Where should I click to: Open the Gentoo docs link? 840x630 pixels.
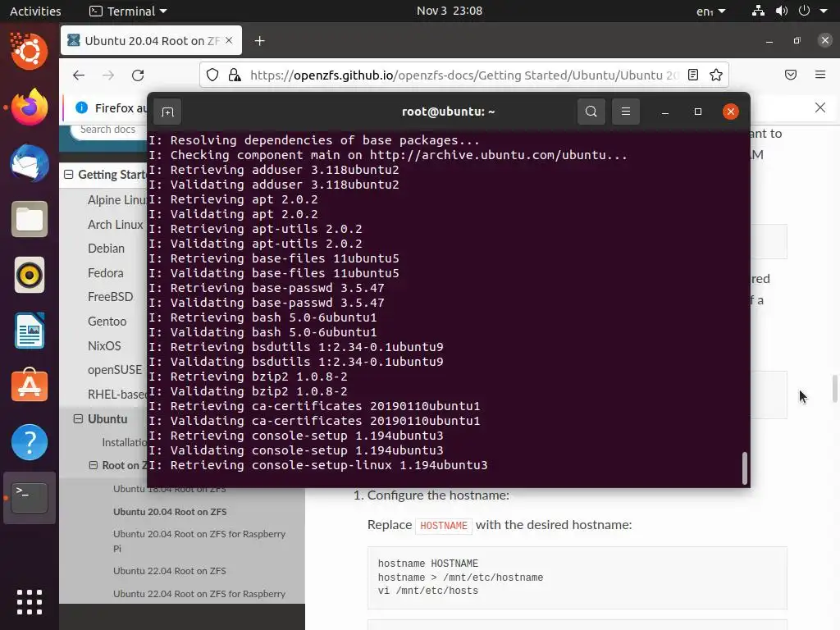[107, 322]
